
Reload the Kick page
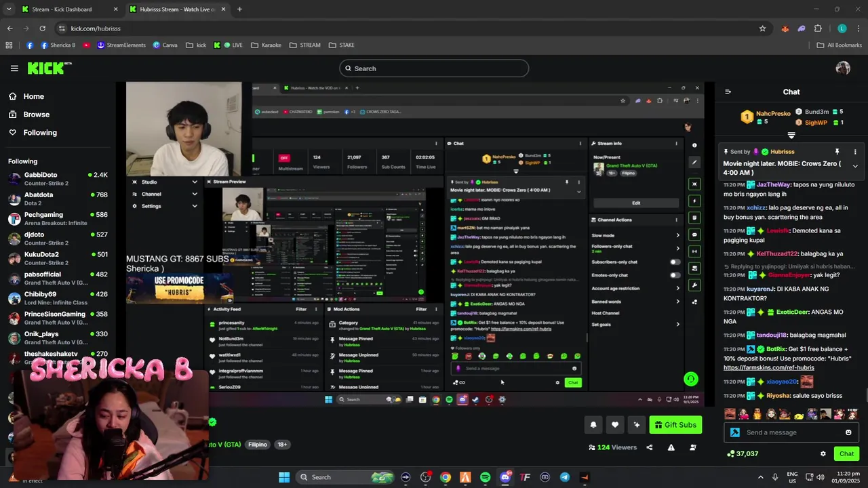[x=42, y=28]
